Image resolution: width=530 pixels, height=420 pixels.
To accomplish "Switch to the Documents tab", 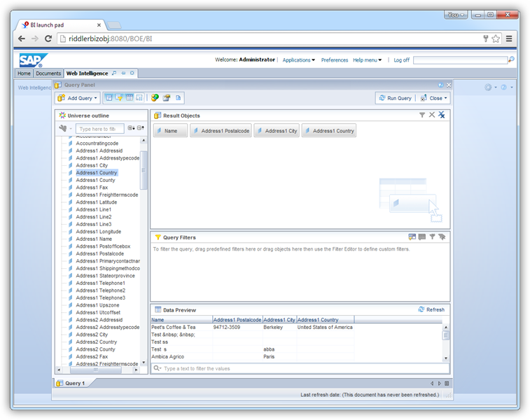I will click(x=48, y=73).
